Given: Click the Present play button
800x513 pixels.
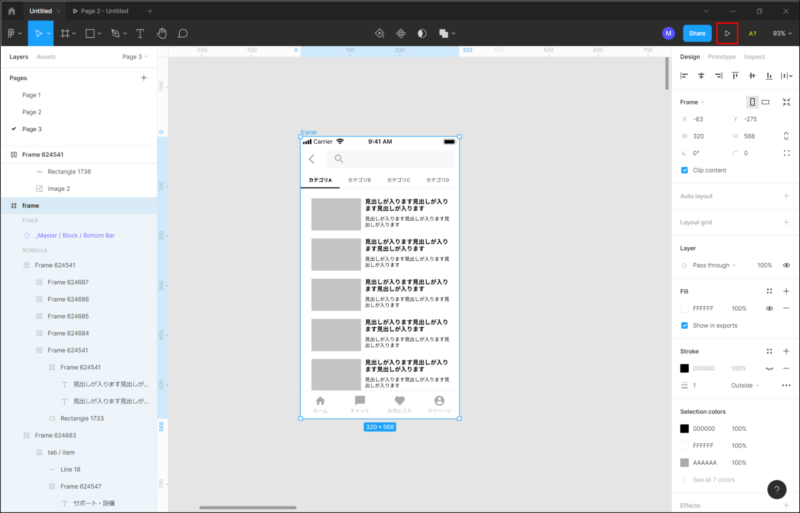Looking at the screenshot, I should [x=727, y=33].
